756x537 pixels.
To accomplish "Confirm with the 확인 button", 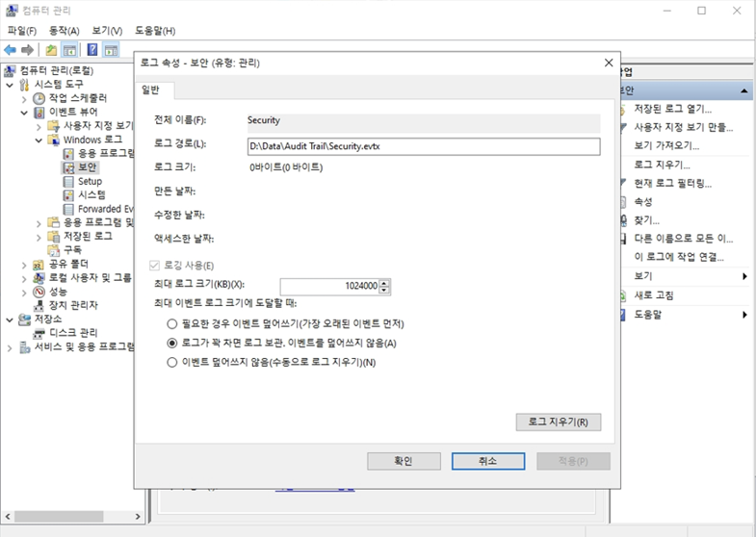I will [404, 461].
